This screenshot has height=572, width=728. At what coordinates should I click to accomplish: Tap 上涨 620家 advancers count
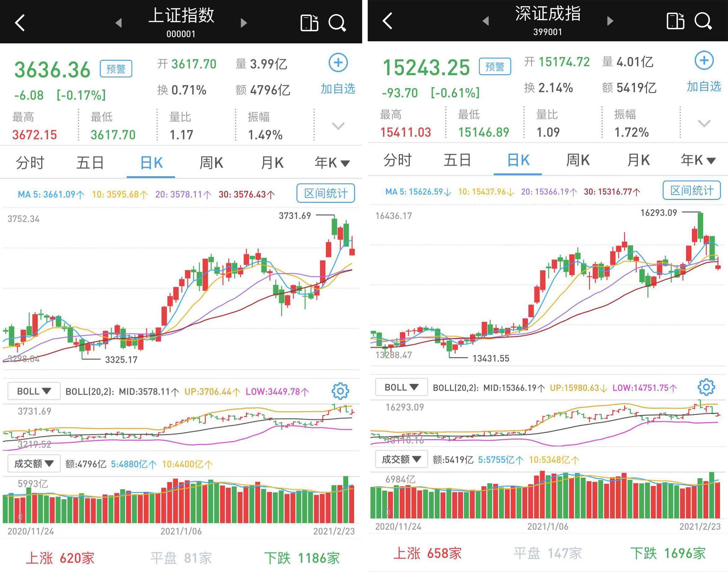[60, 558]
